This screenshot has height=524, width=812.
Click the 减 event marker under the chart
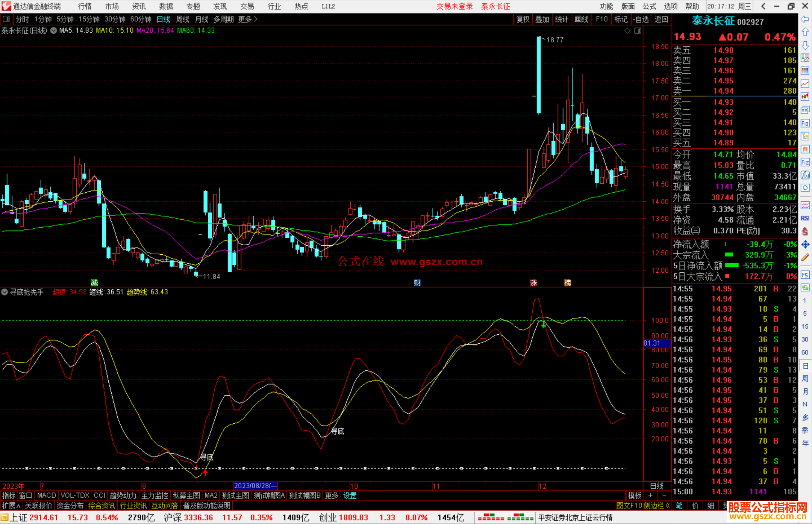click(x=94, y=282)
